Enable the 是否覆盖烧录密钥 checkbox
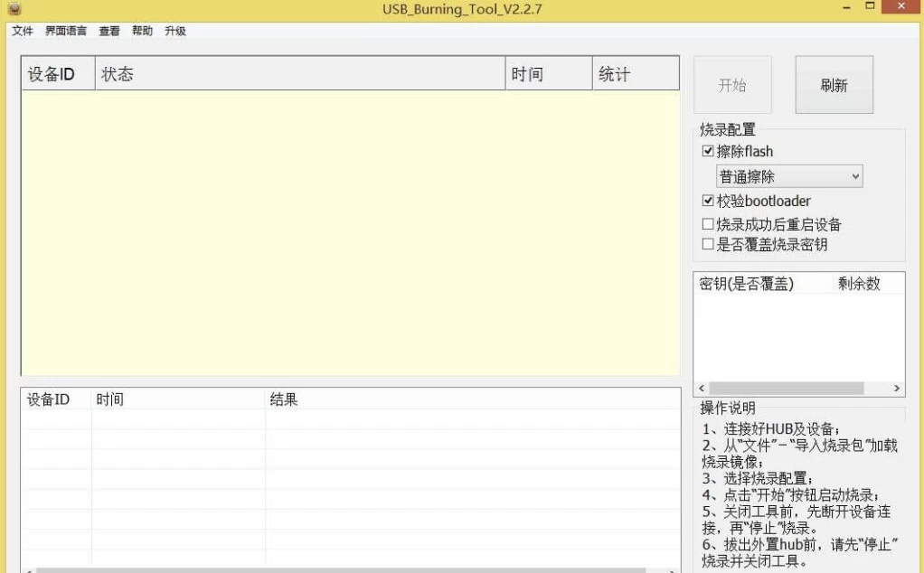The width and height of the screenshot is (924, 573). 709,244
